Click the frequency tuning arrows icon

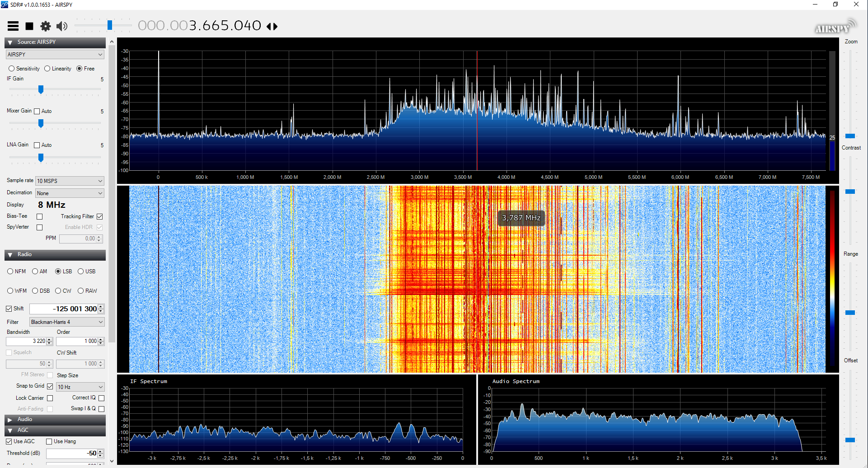[x=272, y=27]
